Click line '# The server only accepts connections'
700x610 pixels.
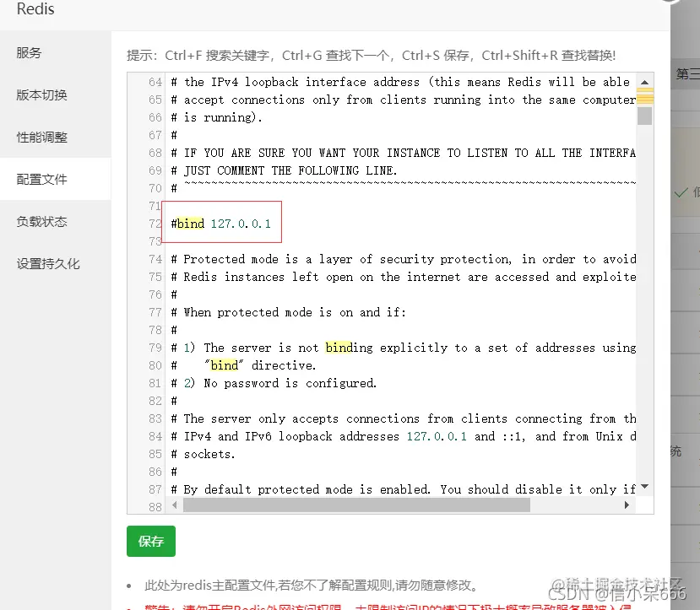(404, 418)
